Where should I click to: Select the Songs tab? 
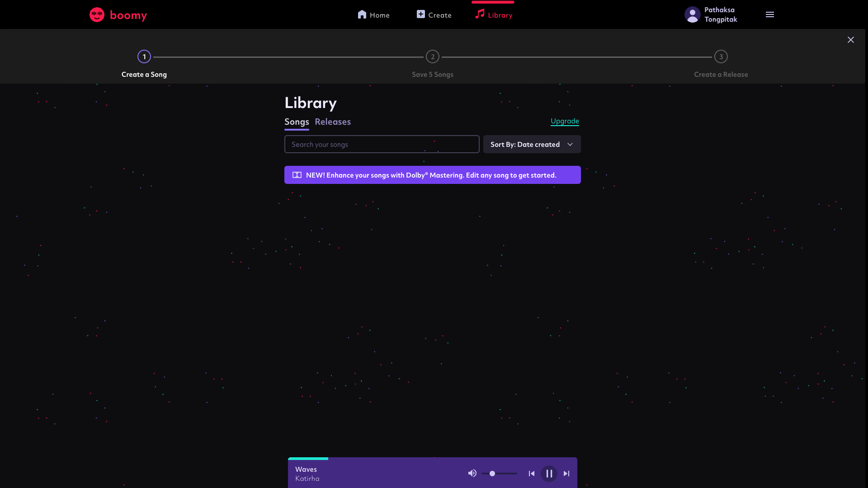[297, 122]
